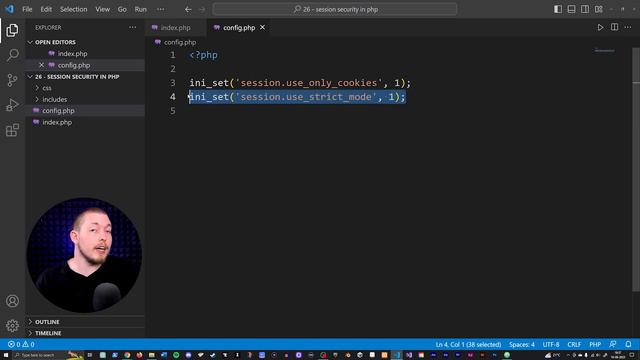Click the <?php opening tag
This screenshot has width=640, height=360.
pyautogui.click(x=203, y=55)
